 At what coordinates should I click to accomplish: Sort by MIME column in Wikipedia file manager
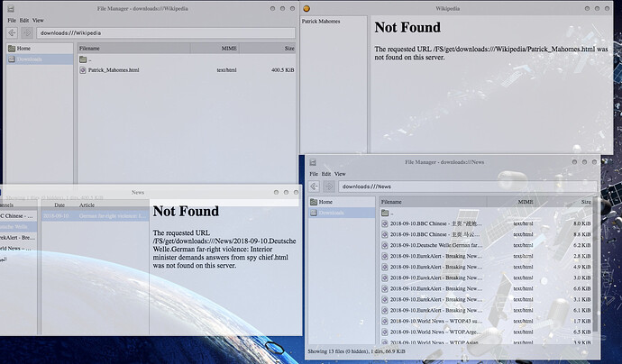click(x=215, y=49)
